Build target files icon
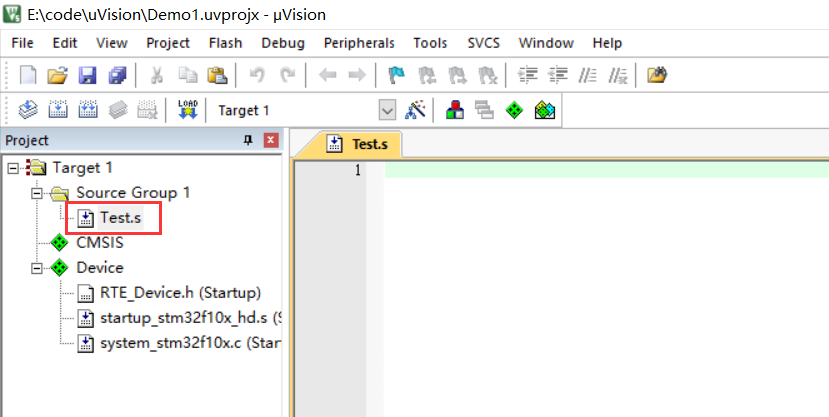 coord(57,110)
